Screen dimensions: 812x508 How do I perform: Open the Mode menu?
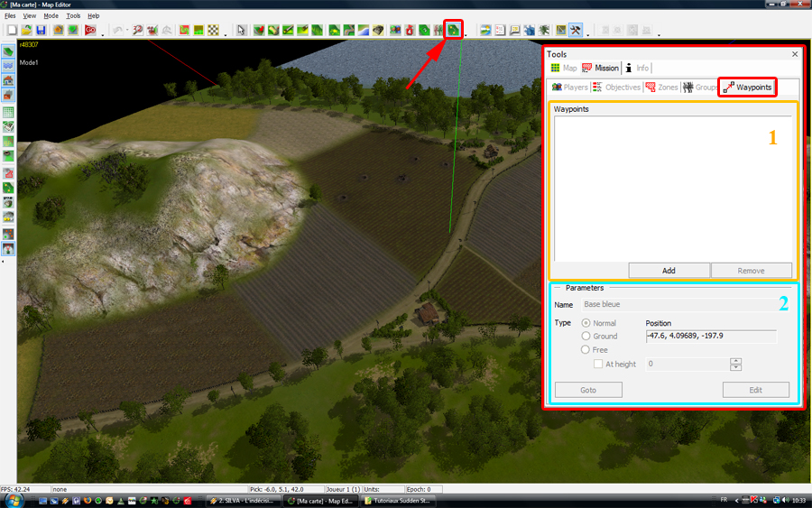coord(51,16)
